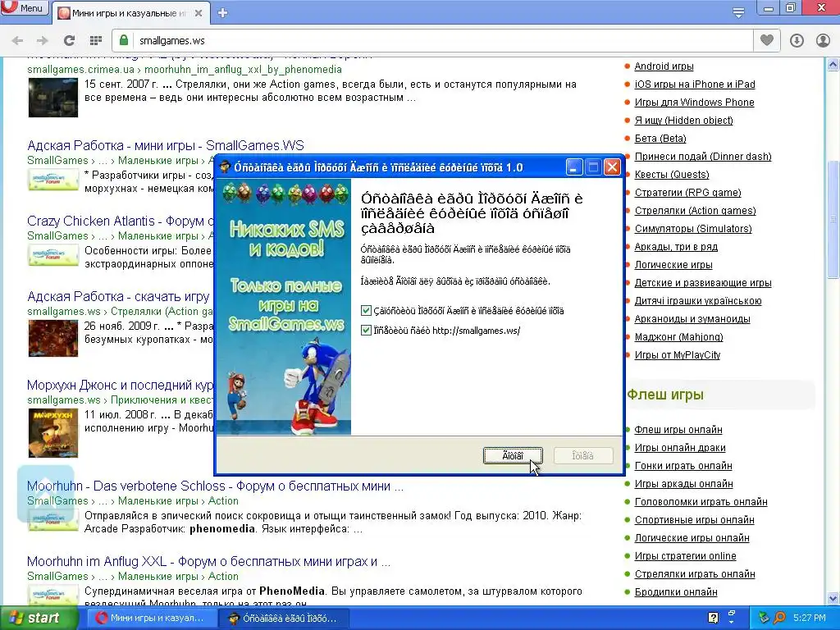
Task: Open Игры от MyPlayCity link
Action: 677,355
